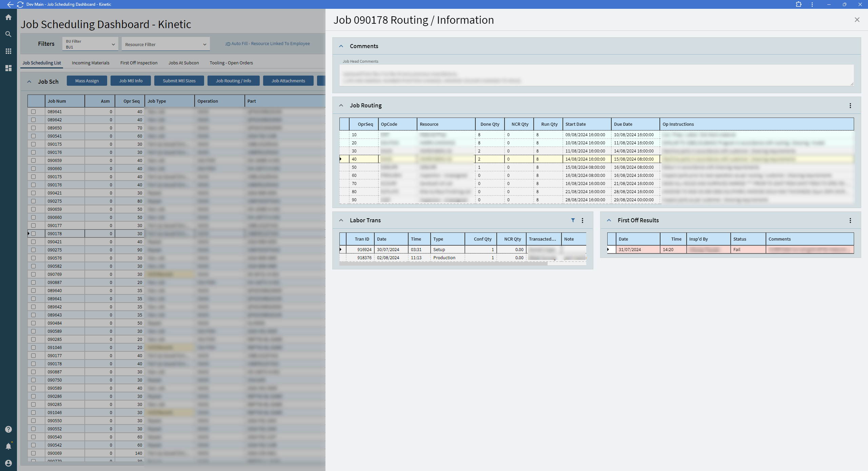The width and height of the screenshot is (868, 471).
Task: Select labor transaction 918376
Action: click(x=463, y=258)
